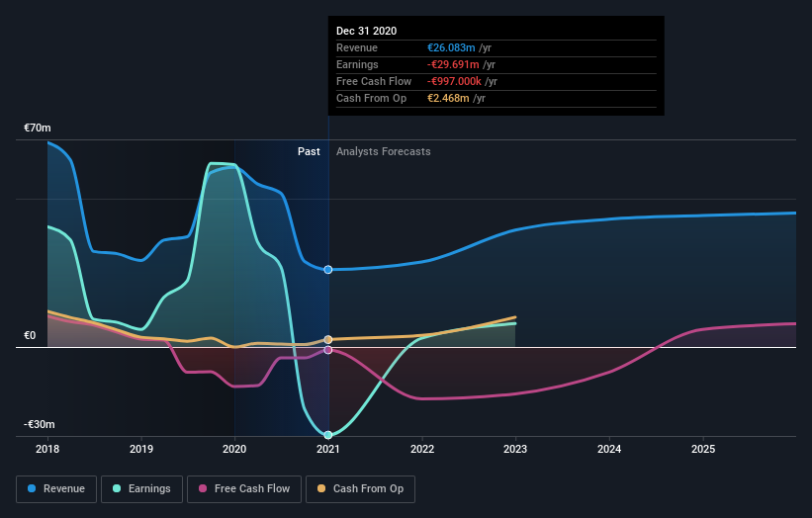Image resolution: width=812 pixels, height=518 pixels.
Task: Click the 2024 x-axis label
Action: (x=609, y=449)
